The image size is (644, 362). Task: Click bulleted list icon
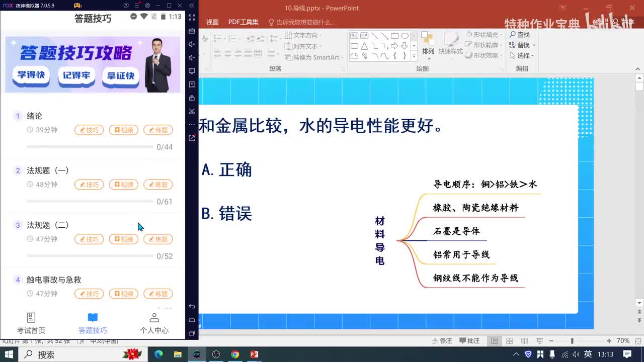[218, 39]
